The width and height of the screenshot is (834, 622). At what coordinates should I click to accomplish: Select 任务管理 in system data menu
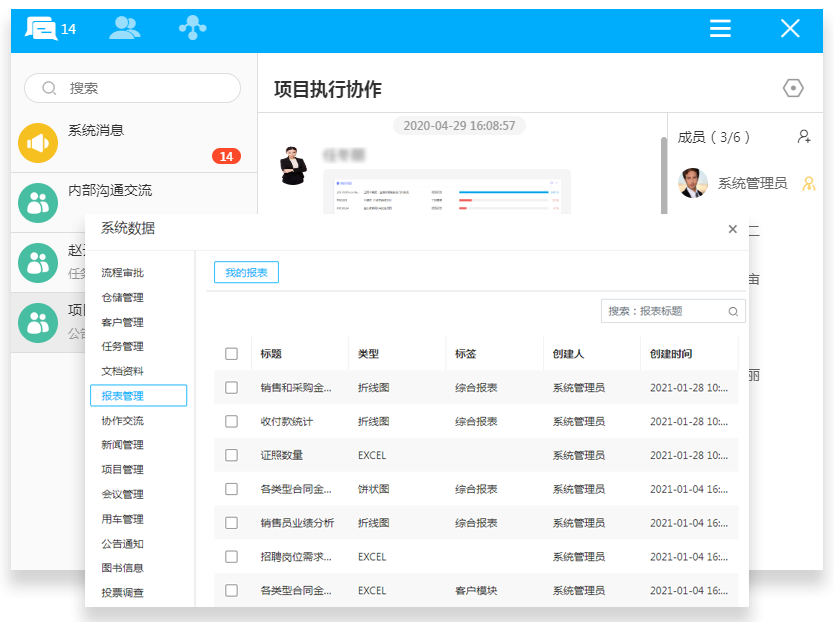[122, 346]
